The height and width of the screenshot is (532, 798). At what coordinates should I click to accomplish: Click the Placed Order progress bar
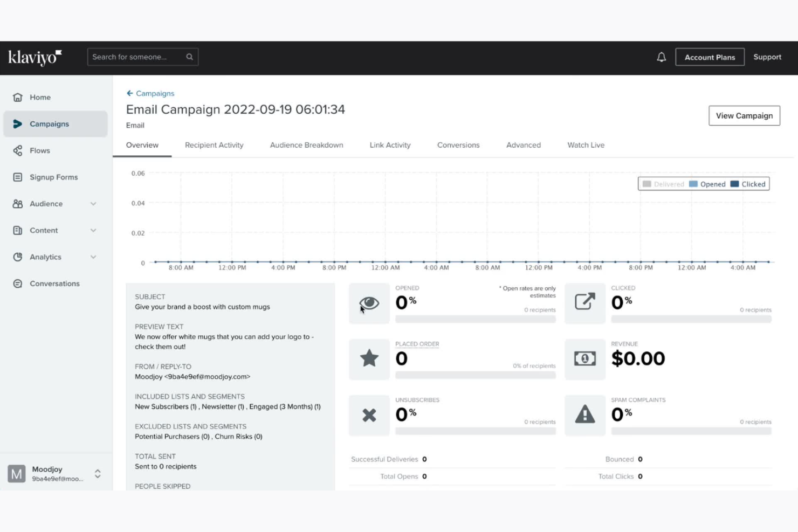[x=476, y=375]
